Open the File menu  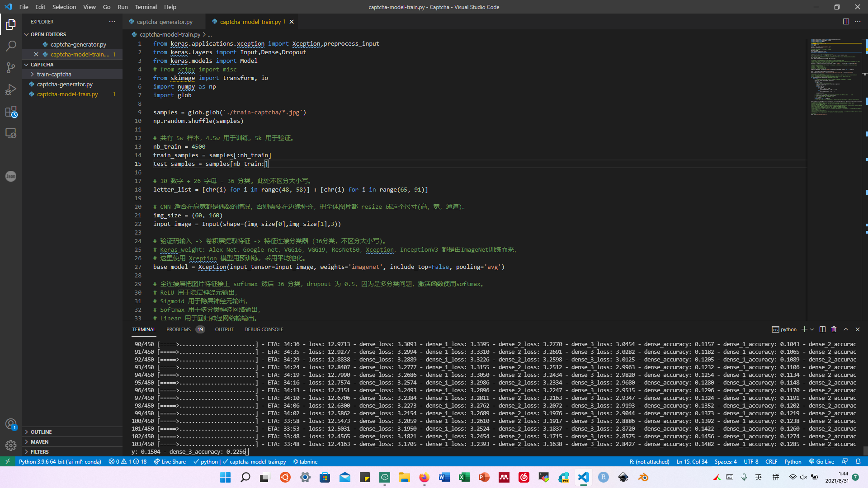[x=24, y=7]
